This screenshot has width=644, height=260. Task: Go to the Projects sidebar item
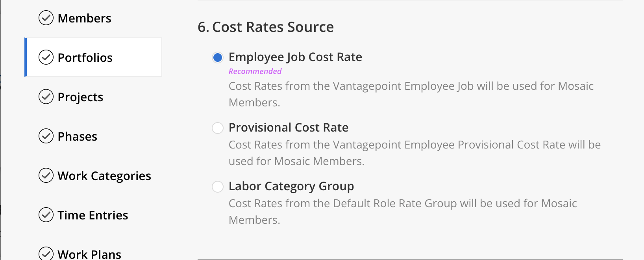click(x=93, y=97)
